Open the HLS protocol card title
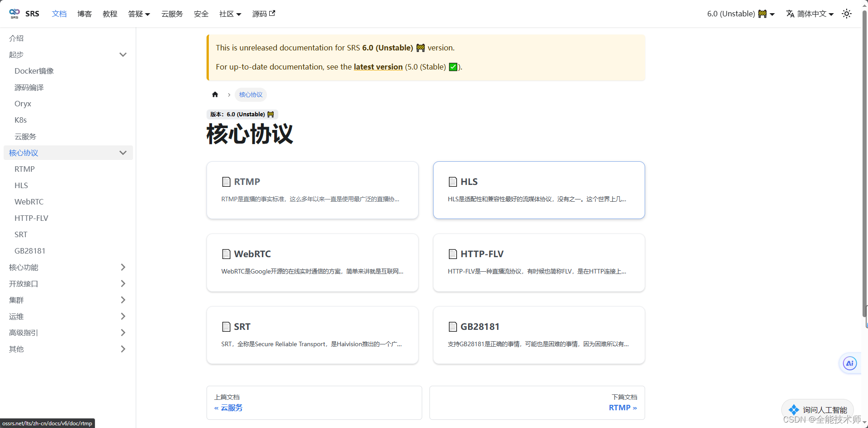868x428 pixels. pos(469,182)
